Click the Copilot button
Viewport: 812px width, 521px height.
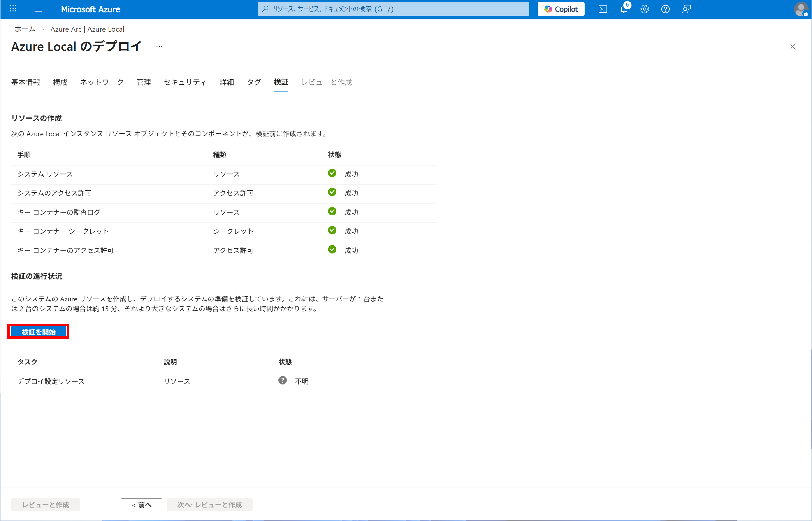click(561, 9)
